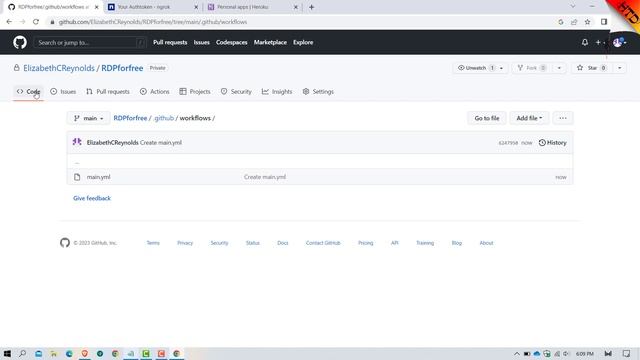Open the user avatar menu
The image size is (640, 360).
click(x=619, y=42)
